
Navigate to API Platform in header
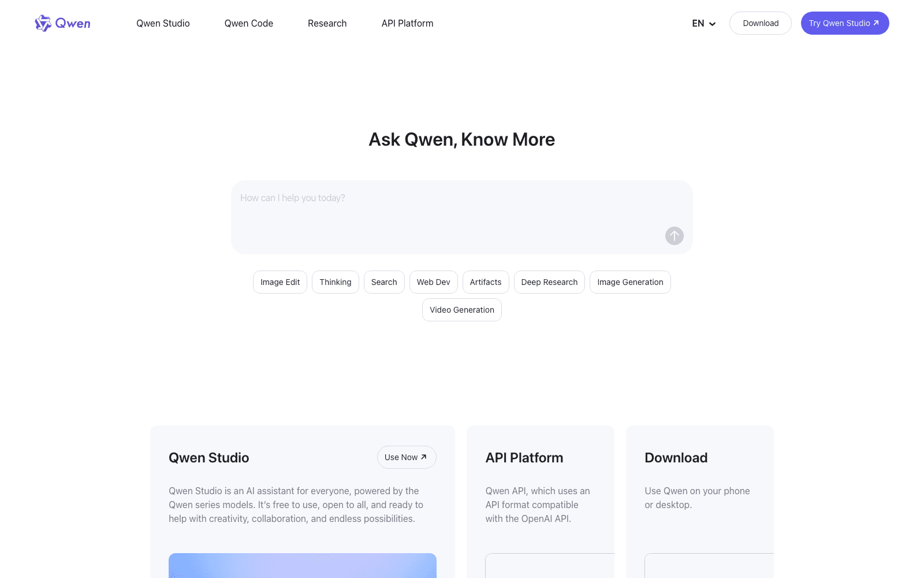coord(407,23)
